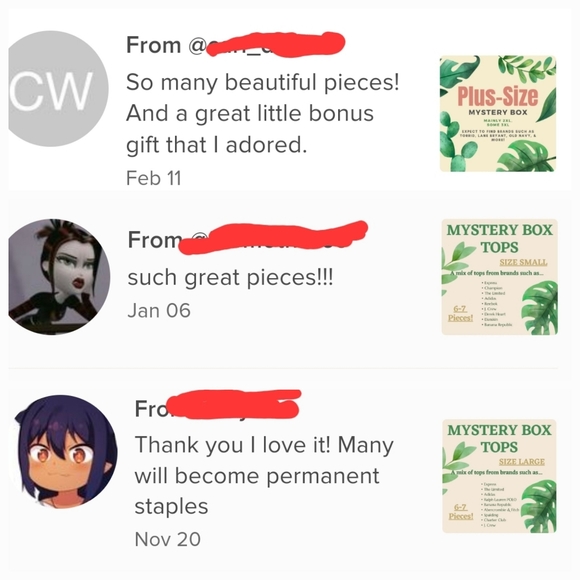Click '6-7 Pieces!' text in Size Small listing

tap(461, 313)
